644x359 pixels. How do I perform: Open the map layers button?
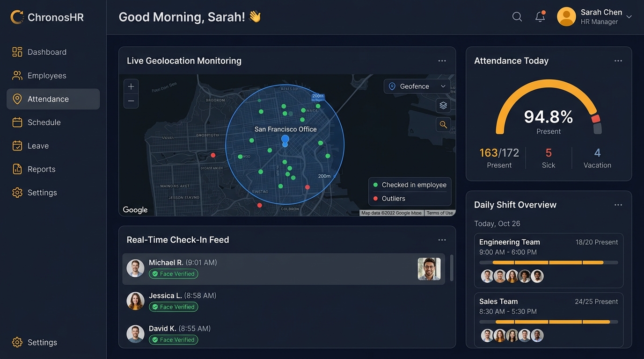click(443, 106)
